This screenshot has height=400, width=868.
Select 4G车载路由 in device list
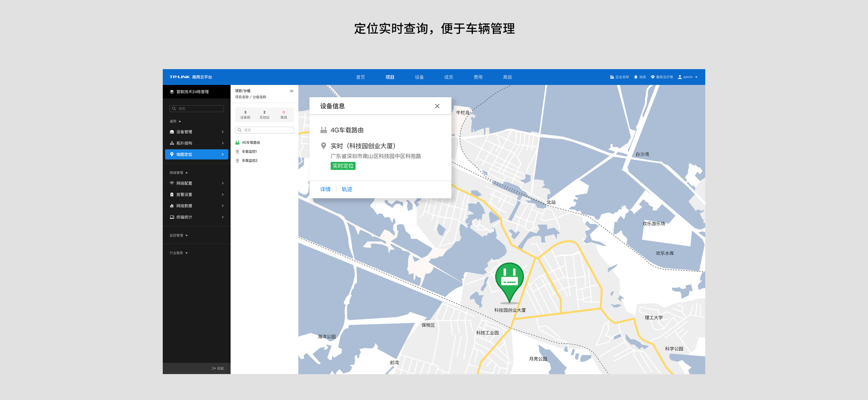(250, 142)
